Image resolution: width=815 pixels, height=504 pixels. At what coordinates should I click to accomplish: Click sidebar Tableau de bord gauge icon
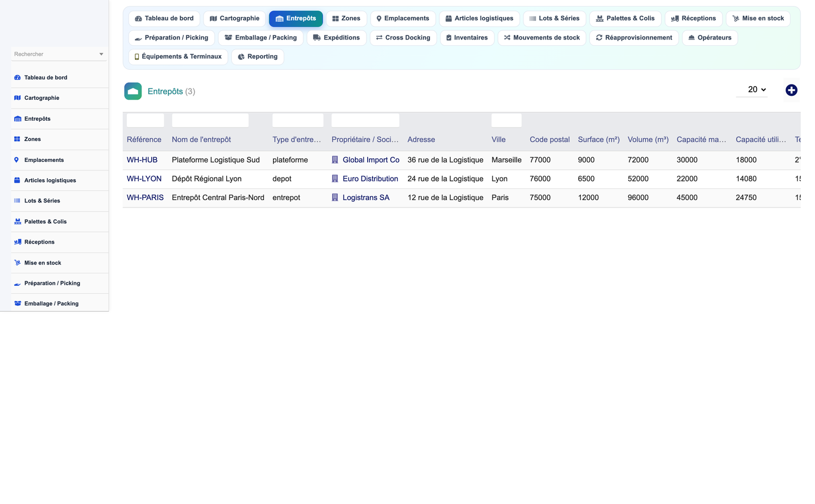coord(17,78)
